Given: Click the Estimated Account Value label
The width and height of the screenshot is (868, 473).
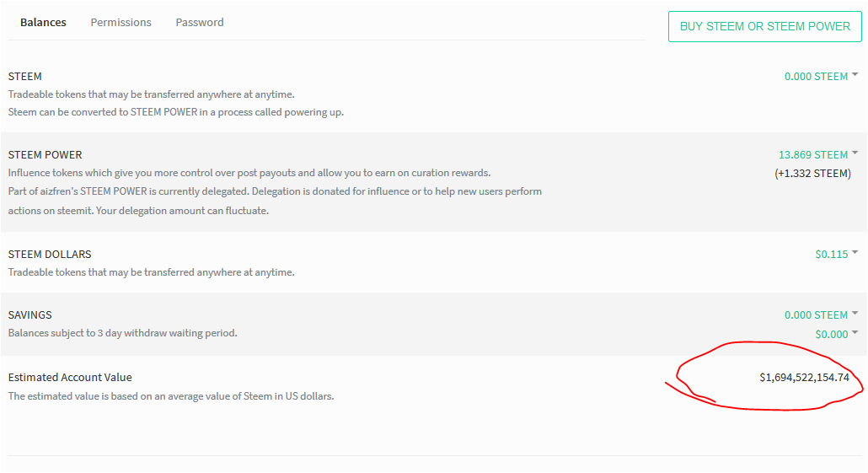Looking at the screenshot, I should click(70, 378).
